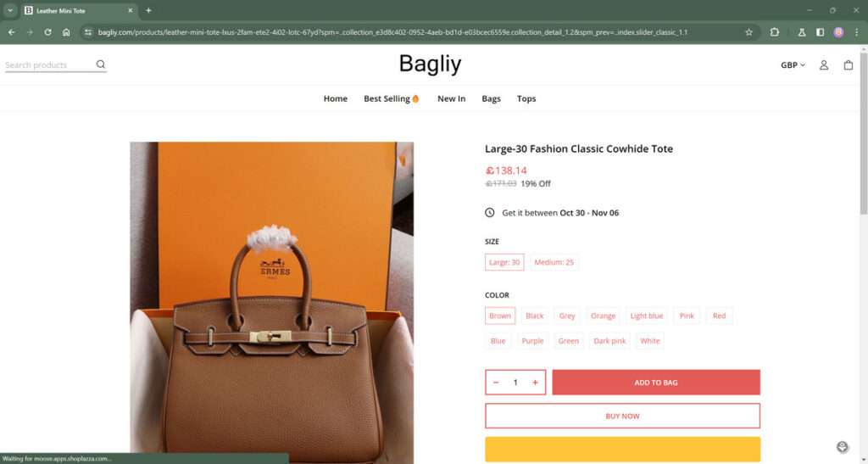The width and height of the screenshot is (868, 464).
Task: Open the chat support icon at the bottom right
Action: pyautogui.click(x=842, y=447)
